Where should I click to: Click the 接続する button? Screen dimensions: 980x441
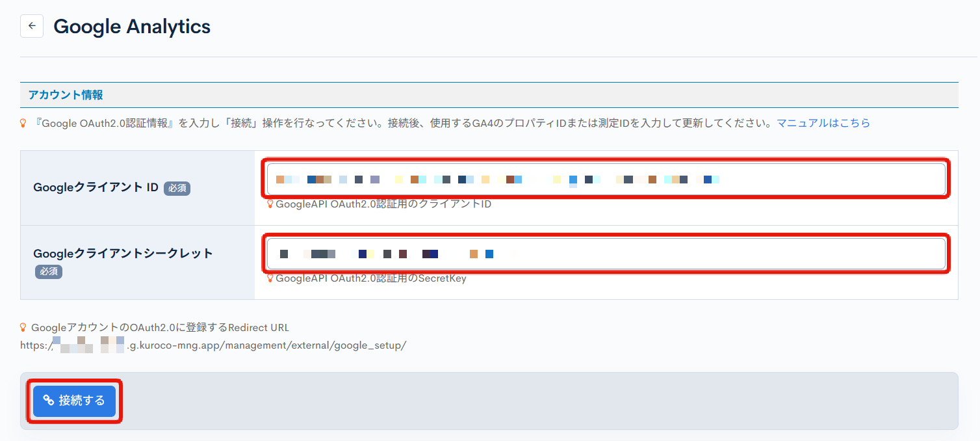click(x=74, y=401)
